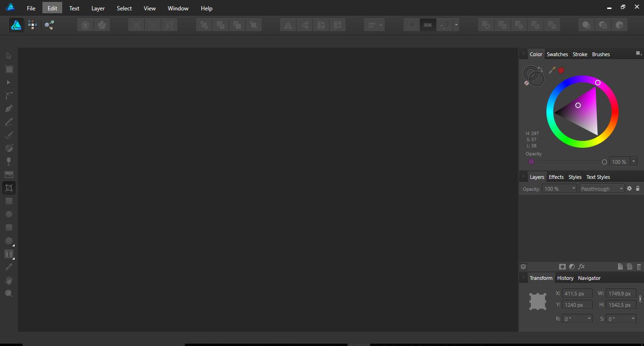Select the Move tool in the toolbar

pyautogui.click(x=8, y=55)
